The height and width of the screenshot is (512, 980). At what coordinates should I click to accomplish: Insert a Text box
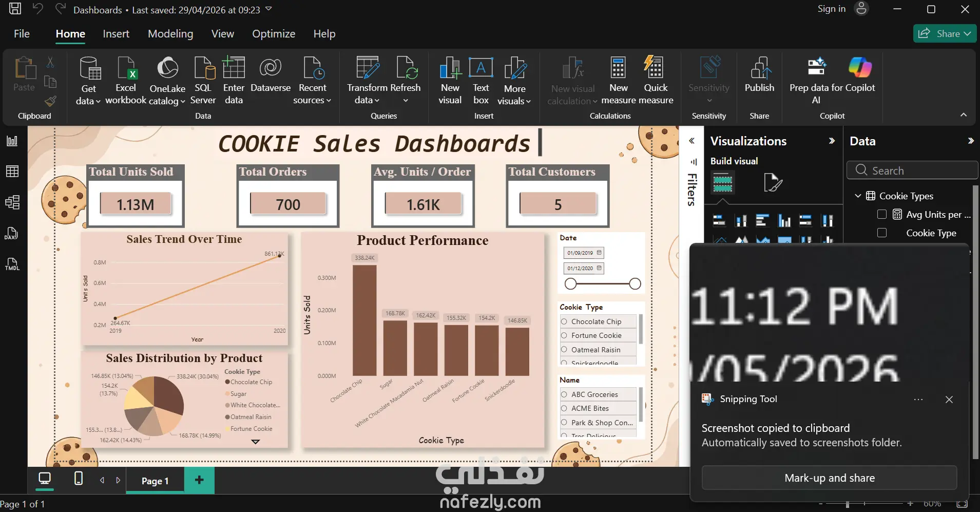(481, 81)
